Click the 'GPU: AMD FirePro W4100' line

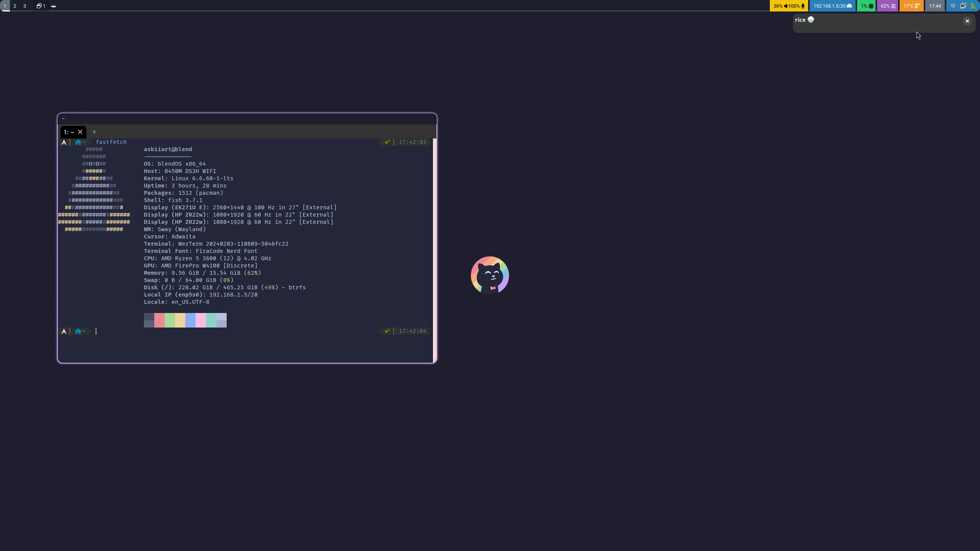pyautogui.click(x=201, y=266)
